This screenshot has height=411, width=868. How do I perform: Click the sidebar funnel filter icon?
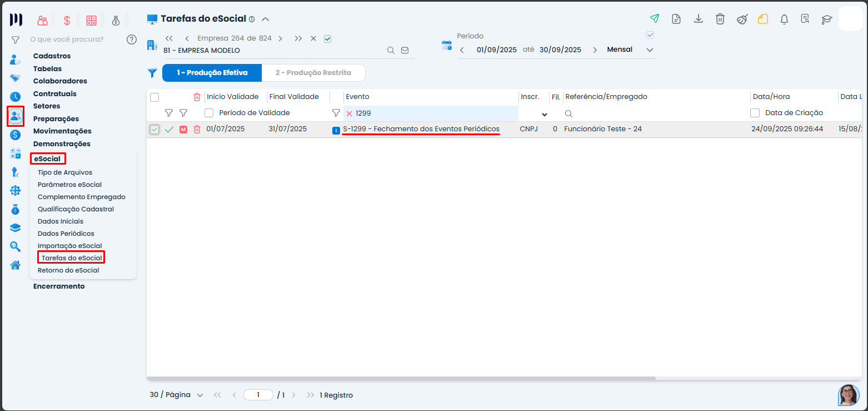(x=16, y=40)
